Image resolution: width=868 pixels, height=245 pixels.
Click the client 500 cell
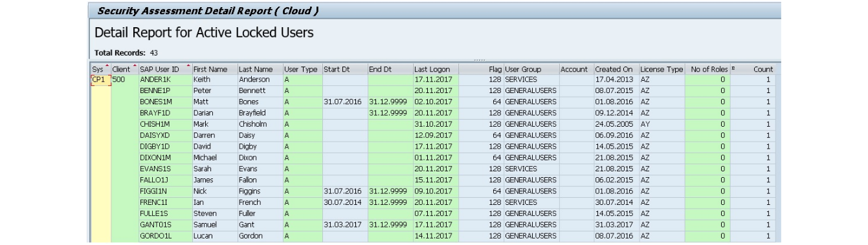pyautogui.click(x=124, y=79)
